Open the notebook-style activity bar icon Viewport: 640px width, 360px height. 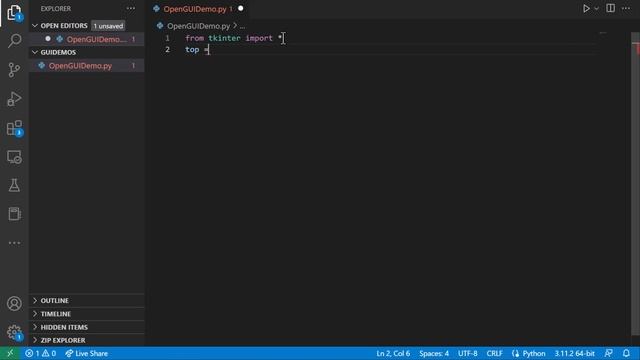click(14, 214)
